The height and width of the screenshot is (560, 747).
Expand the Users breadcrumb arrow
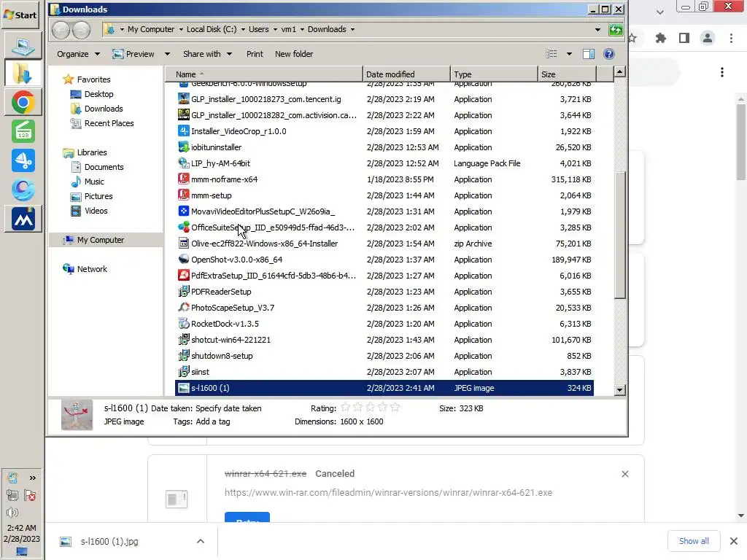point(275,29)
